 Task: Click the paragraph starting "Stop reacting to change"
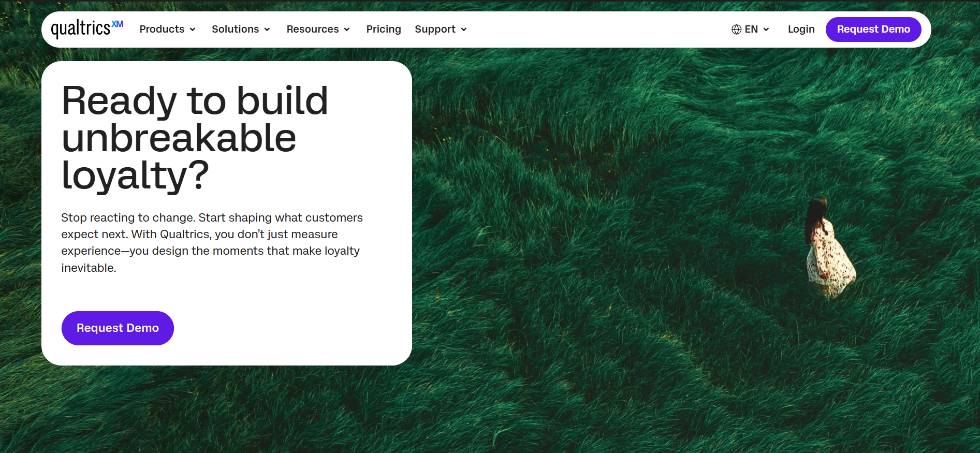click(x=212, y=243)
